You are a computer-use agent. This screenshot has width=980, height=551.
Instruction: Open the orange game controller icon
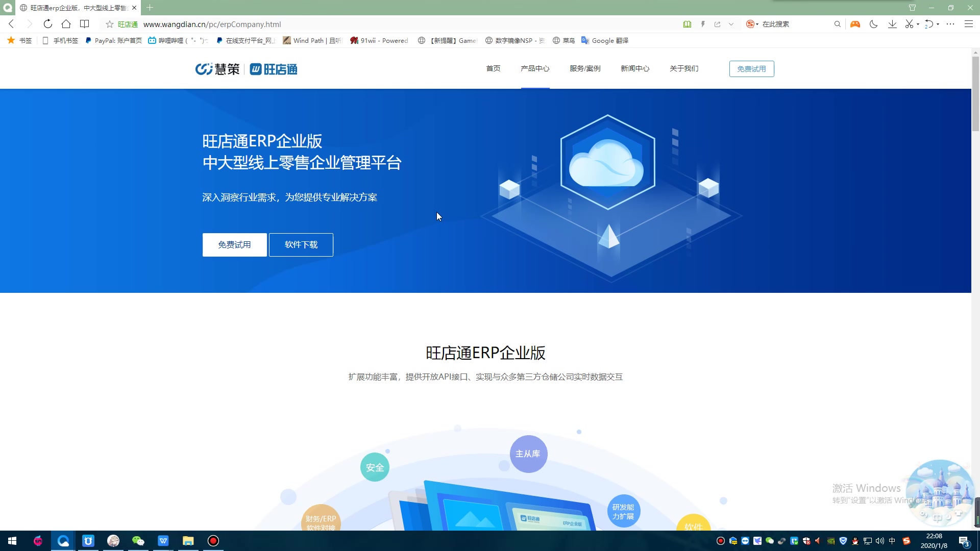(855, 24)
